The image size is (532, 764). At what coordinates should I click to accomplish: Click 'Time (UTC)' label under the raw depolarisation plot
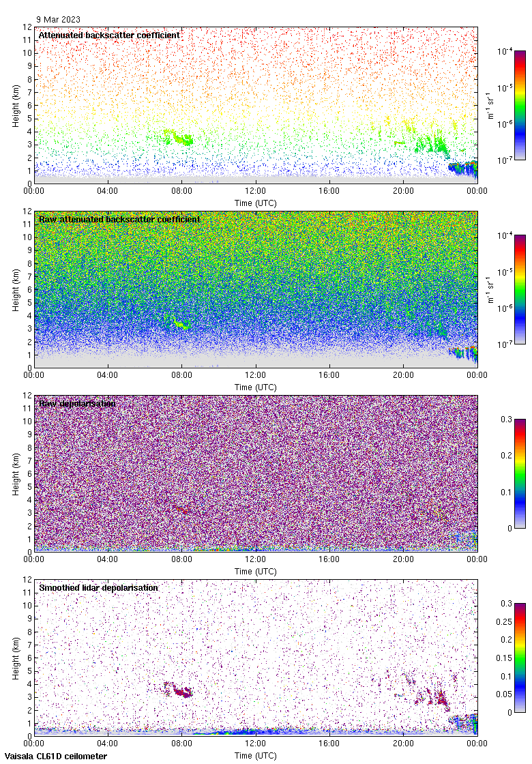[x=255, y=572]
